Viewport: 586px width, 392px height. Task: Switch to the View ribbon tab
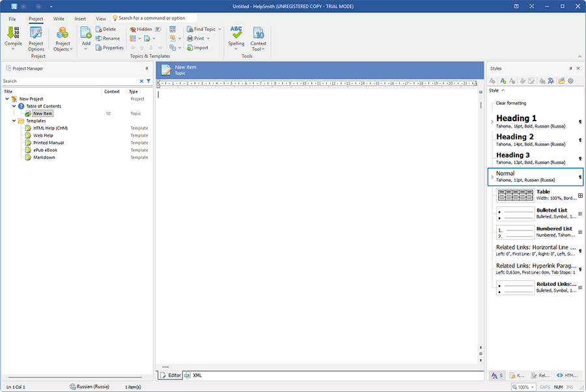(101, 19)
